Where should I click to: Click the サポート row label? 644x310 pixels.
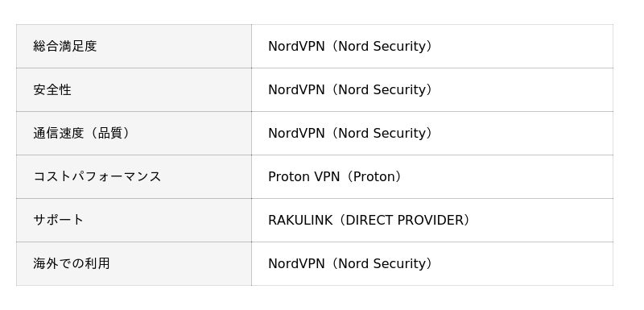(58, 221)
